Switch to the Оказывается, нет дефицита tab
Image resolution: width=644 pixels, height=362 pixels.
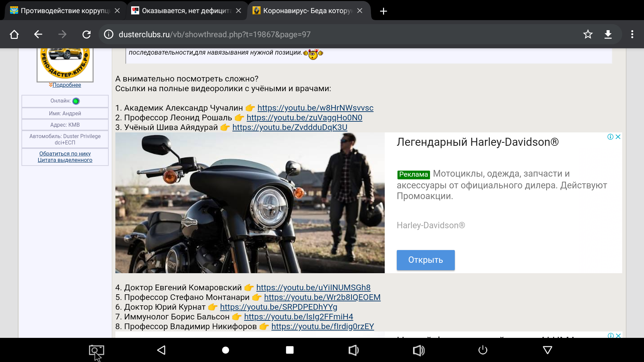(x=181, y=11)
